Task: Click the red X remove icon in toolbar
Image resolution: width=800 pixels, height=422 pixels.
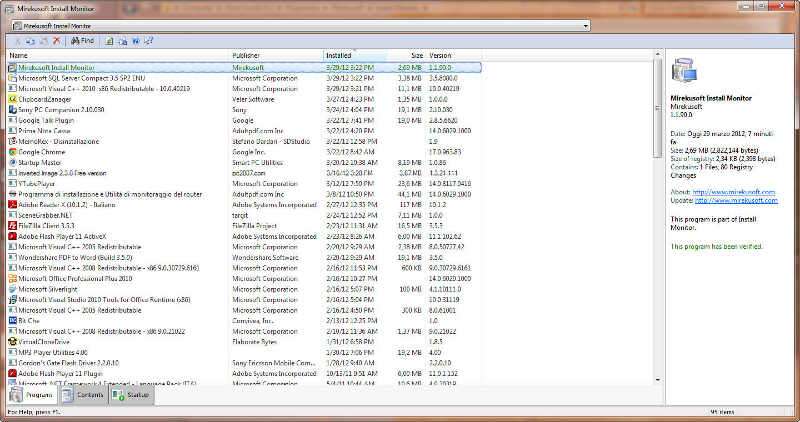Action: pos(57,41)
